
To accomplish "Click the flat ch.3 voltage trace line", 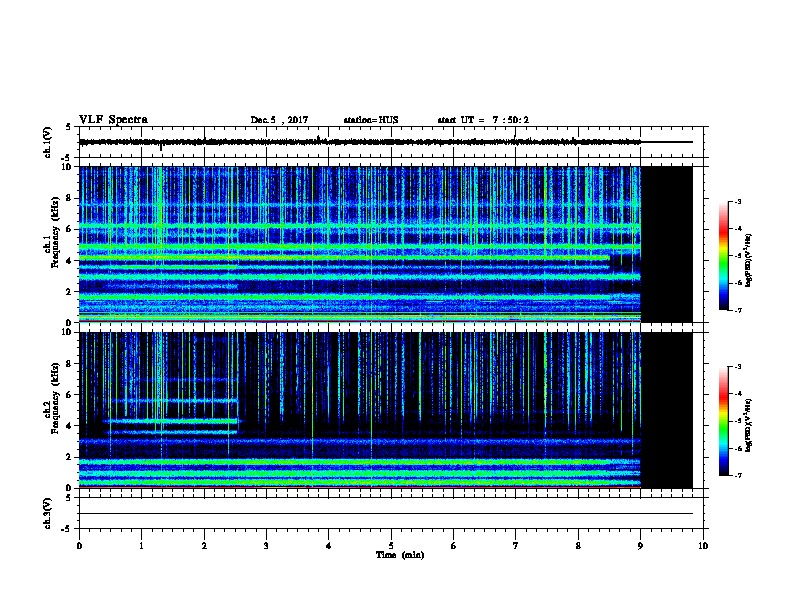I will coord(386,514).
